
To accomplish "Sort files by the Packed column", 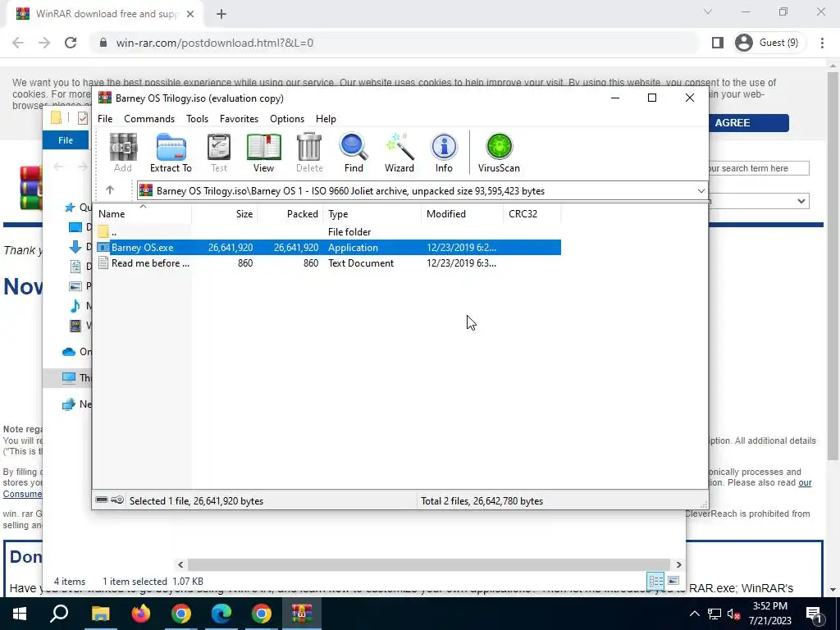I will coord(290,214).
